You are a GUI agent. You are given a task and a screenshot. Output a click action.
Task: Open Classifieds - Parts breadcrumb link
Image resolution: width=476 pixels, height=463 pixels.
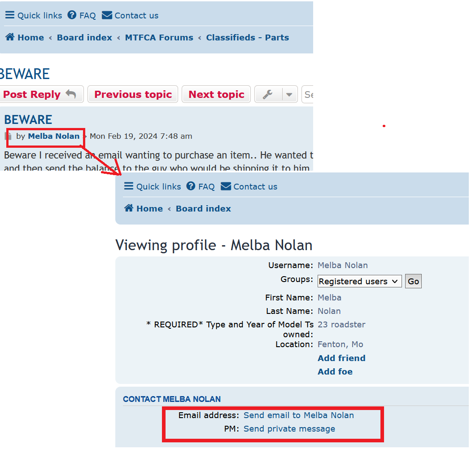coord(247,38)
